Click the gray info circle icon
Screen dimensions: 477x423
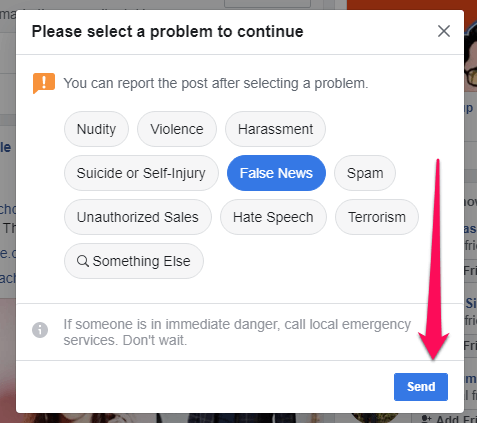40,330
